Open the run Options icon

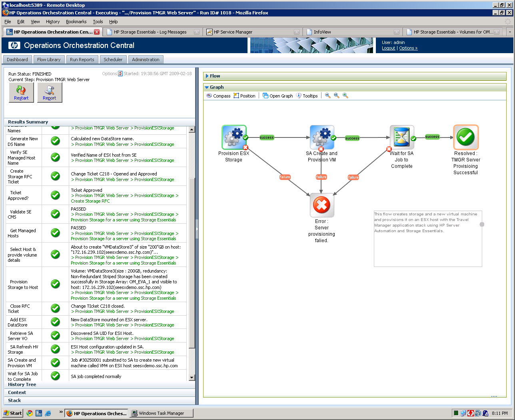(x=120, y=74)
